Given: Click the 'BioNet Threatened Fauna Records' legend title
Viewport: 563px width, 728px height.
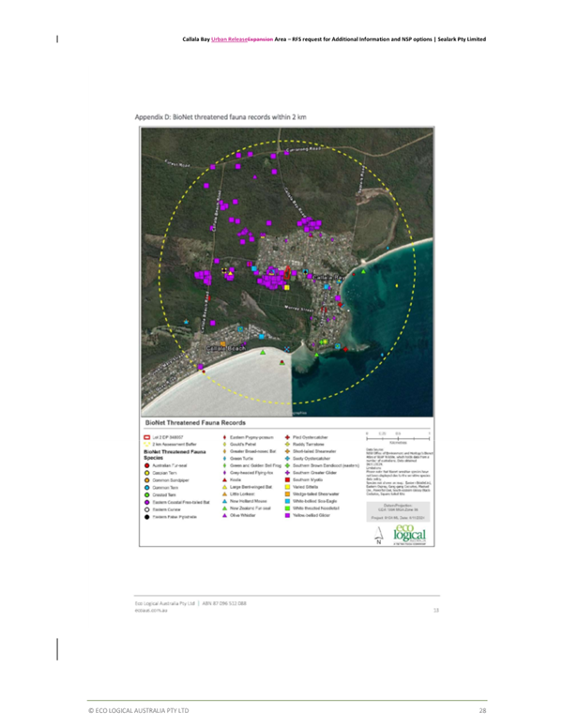Looking at the screenshot, I should (x=195, y=423).
